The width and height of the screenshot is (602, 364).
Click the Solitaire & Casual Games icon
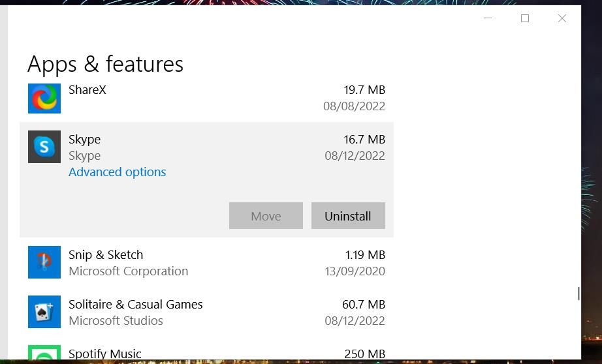(44, 311)
